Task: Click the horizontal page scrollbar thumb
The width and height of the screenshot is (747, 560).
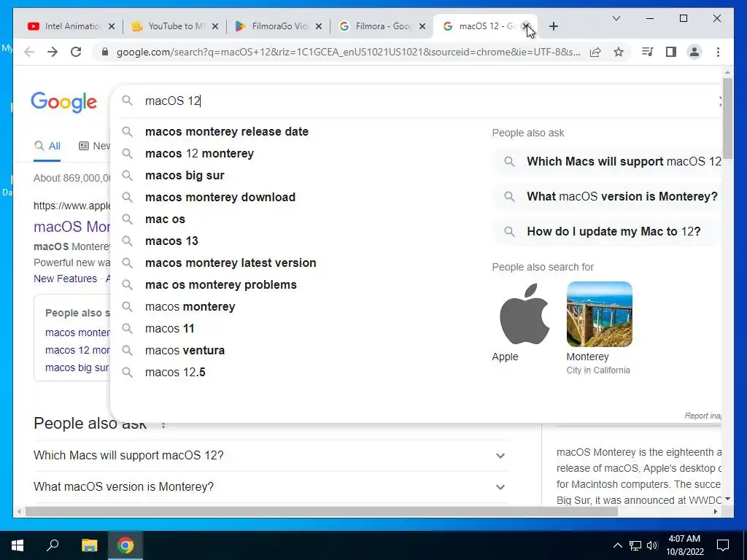Action: pyautogui.click(x=322, y=512)
